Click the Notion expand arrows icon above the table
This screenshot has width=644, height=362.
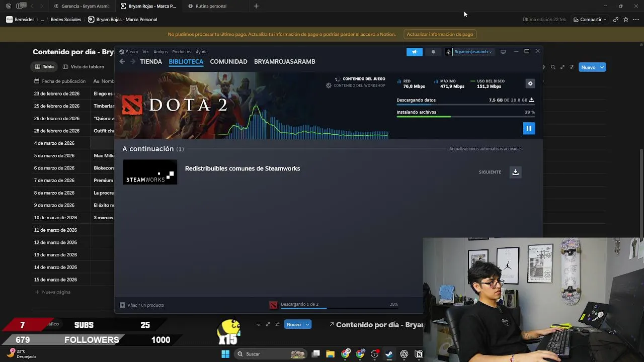click(562, 67)
